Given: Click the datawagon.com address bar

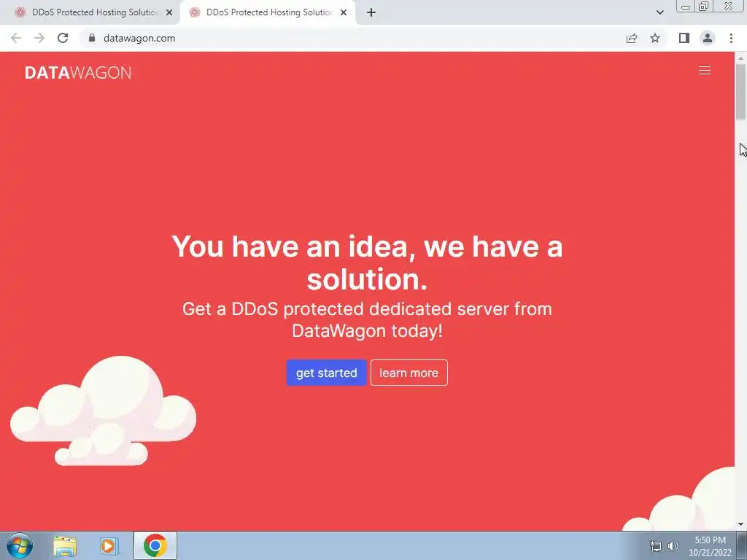Looking at the screenshot, I should pos(352,38).
